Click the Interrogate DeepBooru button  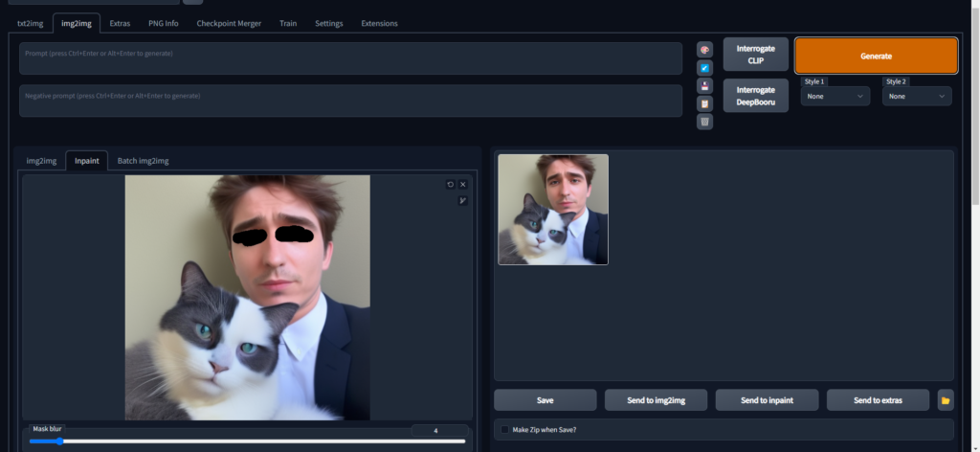pyautogui.click(x=756, y=96)
